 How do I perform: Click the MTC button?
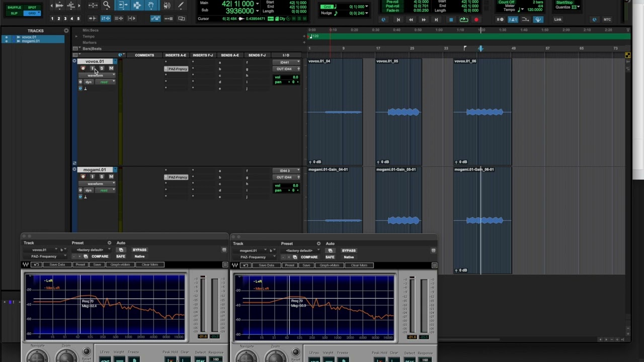(607, 20)
